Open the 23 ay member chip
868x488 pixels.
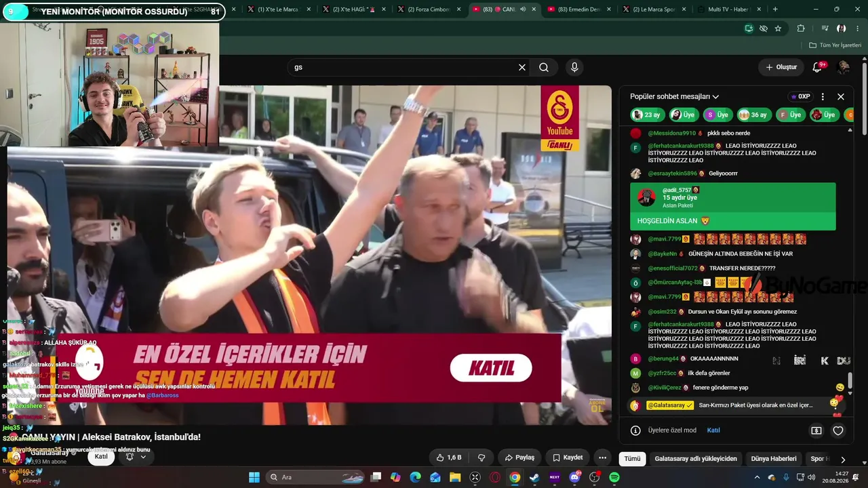pos(647,115)
